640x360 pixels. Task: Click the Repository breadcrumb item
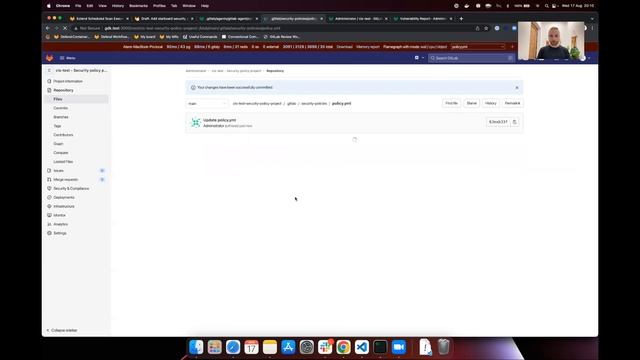coord(275,71)
